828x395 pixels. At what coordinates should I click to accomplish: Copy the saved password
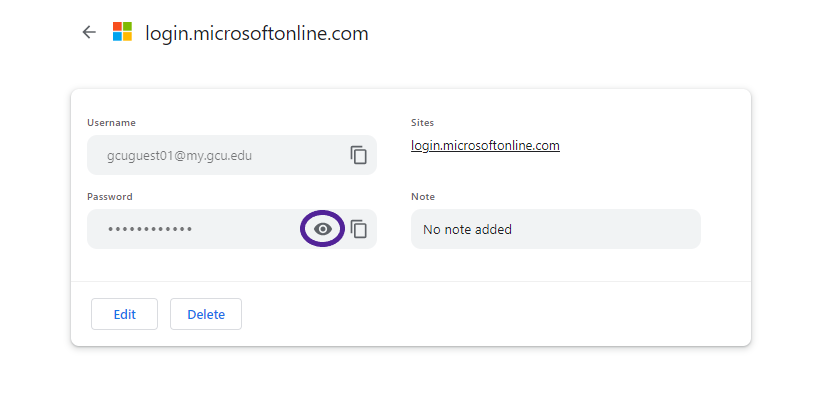tap(359, 229)
